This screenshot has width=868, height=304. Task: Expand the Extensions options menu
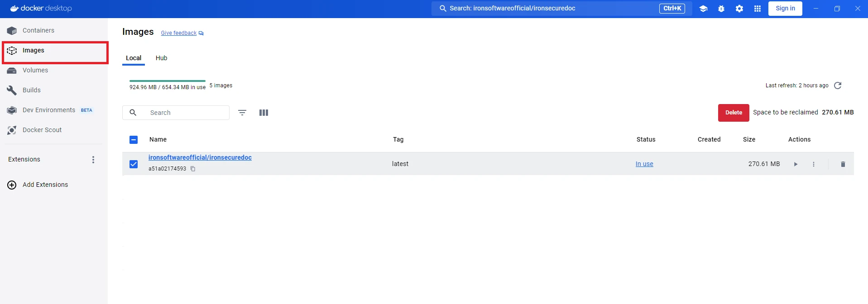pos(93,160)
